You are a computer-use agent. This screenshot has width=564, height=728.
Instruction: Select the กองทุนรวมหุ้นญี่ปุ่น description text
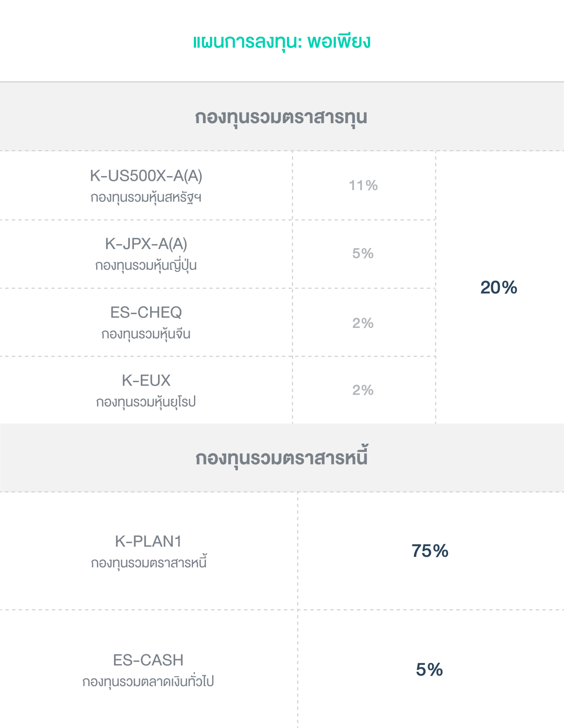click(146, 266)
